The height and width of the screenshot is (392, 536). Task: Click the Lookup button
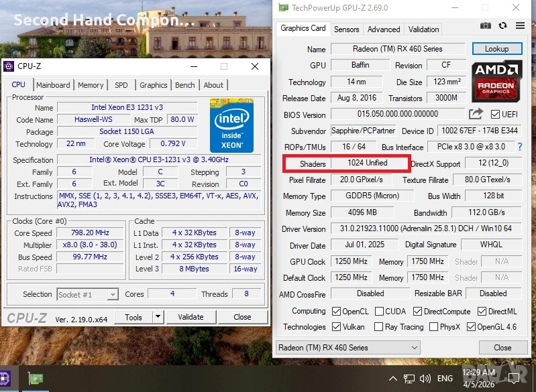pyautogui.click(x=496, y=49)
